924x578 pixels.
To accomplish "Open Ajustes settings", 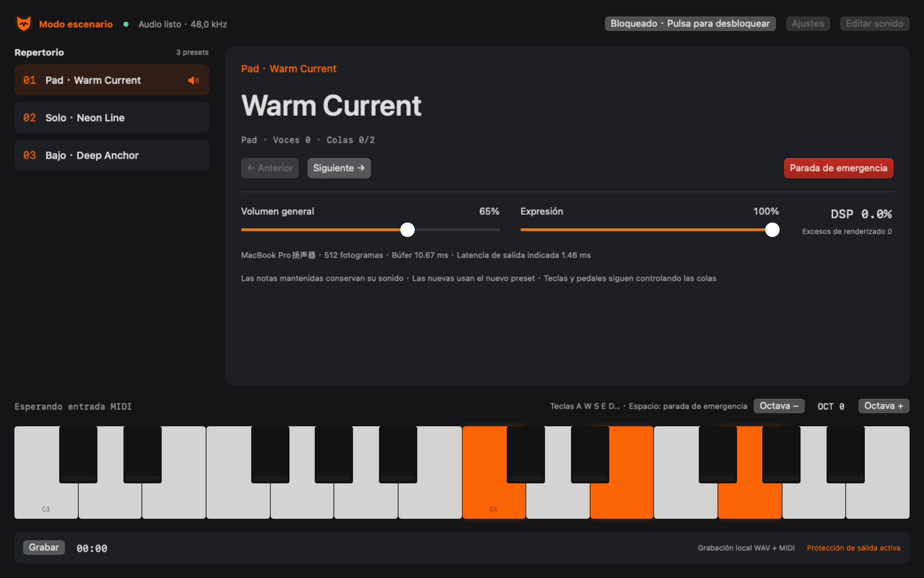I will pos(807,24).
